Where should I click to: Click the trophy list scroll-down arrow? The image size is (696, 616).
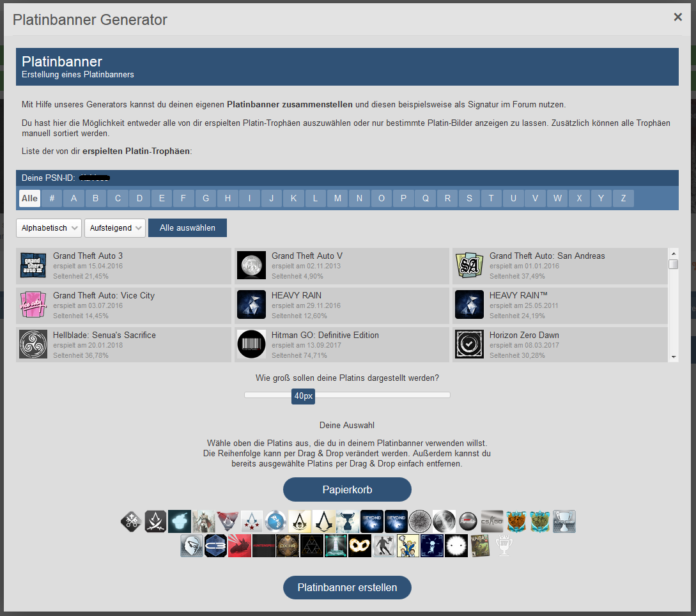[x=674, y=357]
